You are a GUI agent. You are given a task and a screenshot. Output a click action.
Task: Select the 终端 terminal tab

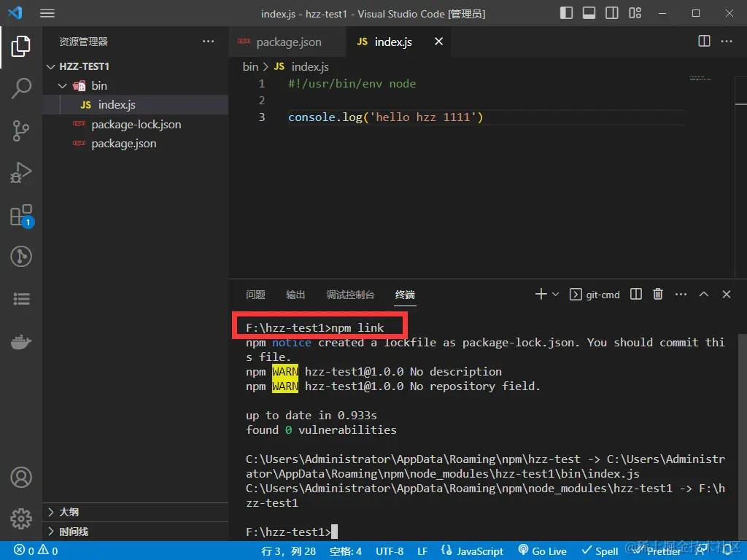405,295
